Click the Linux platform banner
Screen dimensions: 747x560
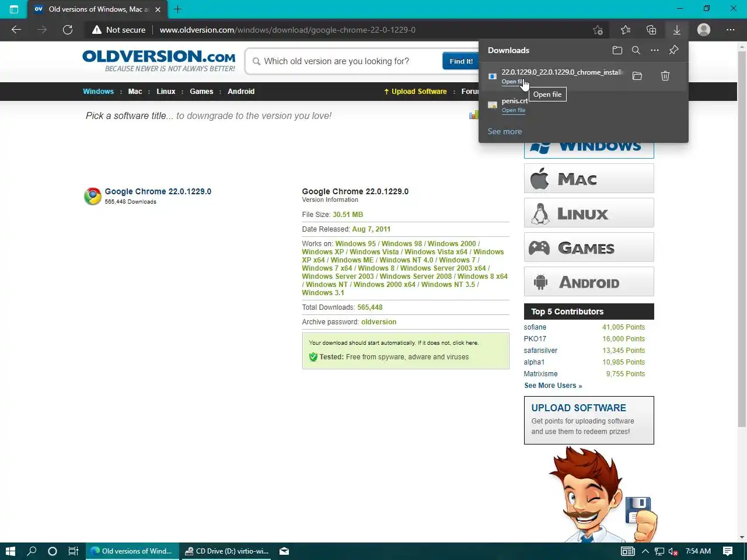tap(589, 213)
